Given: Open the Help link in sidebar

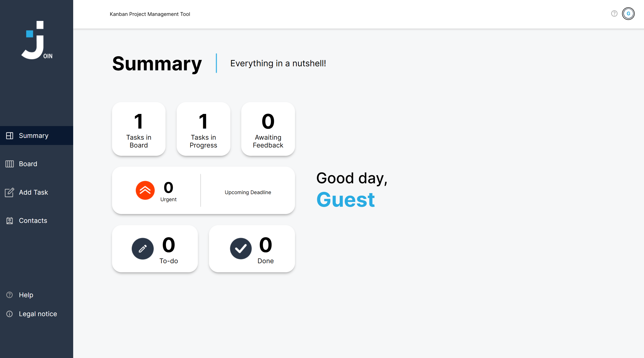Looking at the screenshot, I should 26,295.
